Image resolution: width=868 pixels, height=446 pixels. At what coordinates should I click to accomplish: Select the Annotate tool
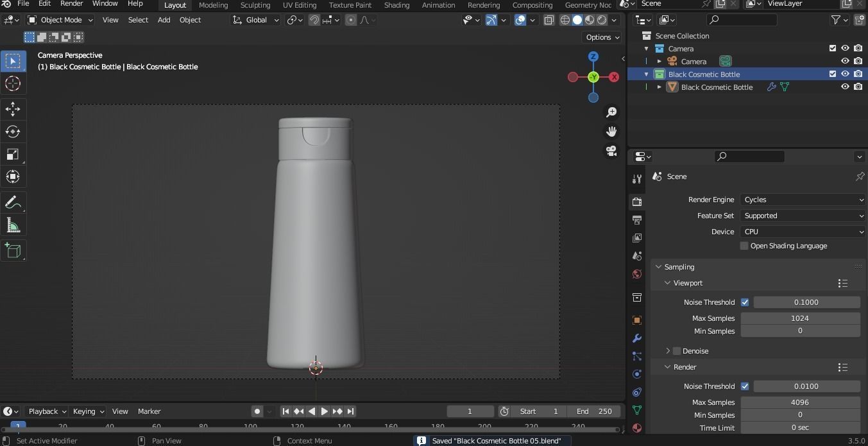pyautogui.click(x=13, y=203)
